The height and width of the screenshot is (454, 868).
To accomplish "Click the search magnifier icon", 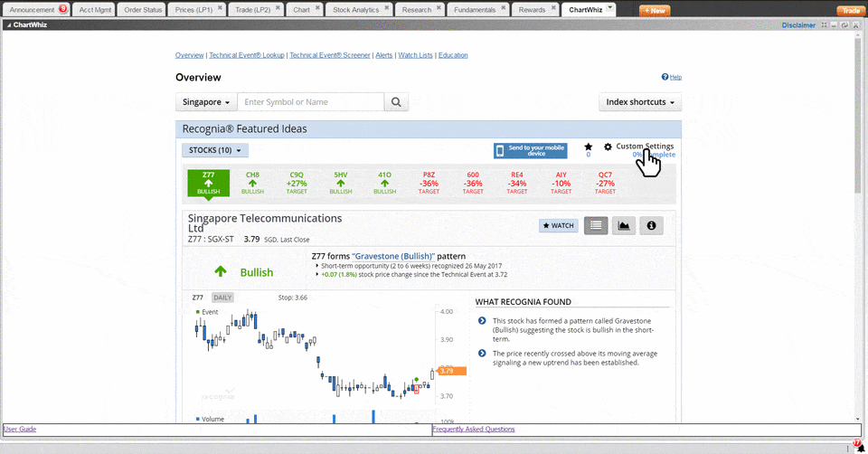I will [x=396, y=102].
